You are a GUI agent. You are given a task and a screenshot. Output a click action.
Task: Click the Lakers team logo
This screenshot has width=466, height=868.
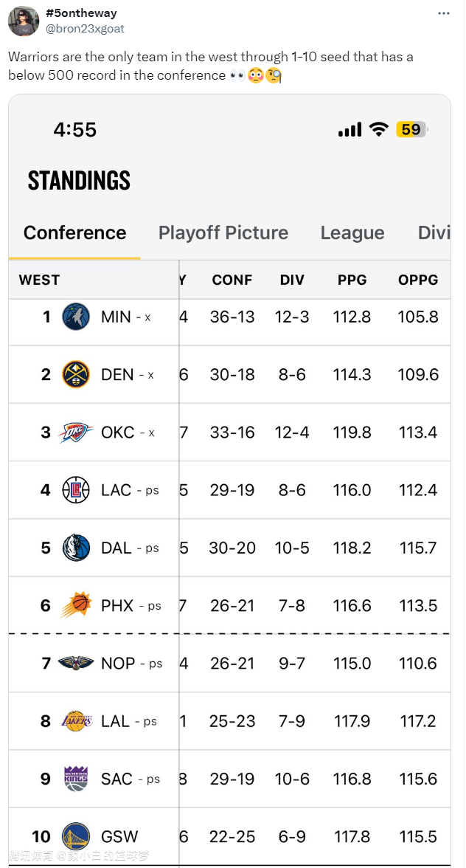point(76,721)
